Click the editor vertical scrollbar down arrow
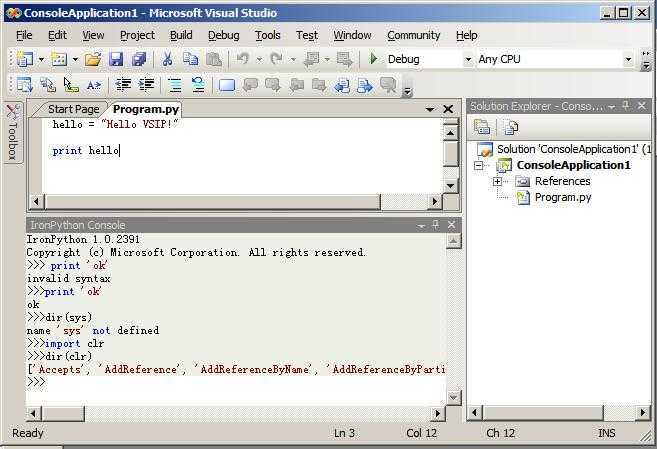Image resolution: width=657 pixels, height=449 pixels. click(450, 186)
